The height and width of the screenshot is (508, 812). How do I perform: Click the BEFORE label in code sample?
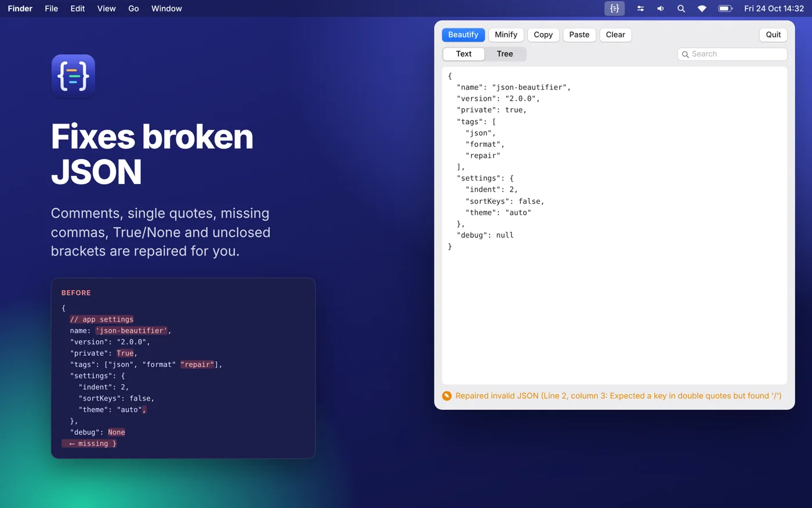pos(76,293)
